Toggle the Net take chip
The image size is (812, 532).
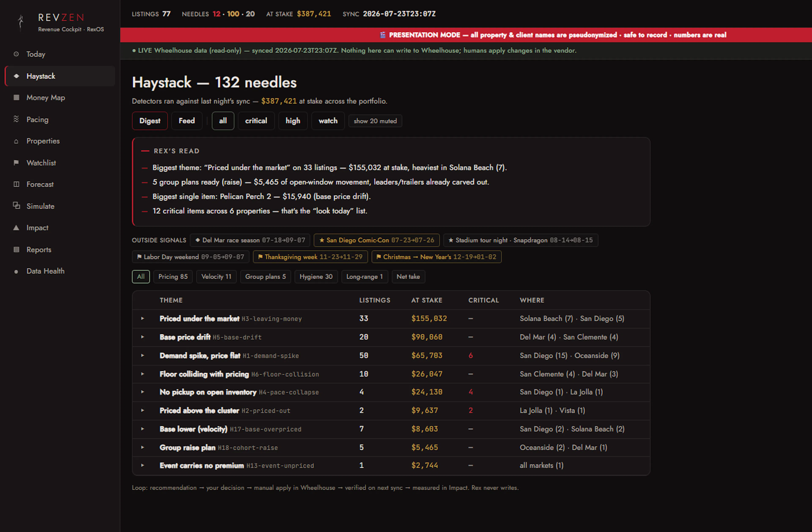click(408, 277)
